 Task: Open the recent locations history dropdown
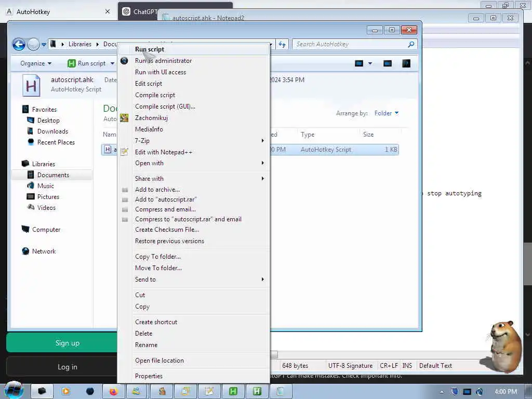point(44,45)
